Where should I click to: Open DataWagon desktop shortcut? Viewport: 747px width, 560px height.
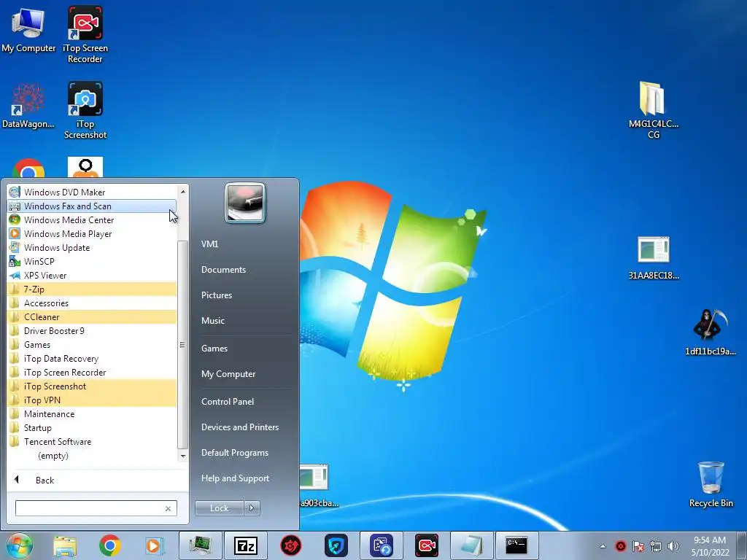coord(28,106)
